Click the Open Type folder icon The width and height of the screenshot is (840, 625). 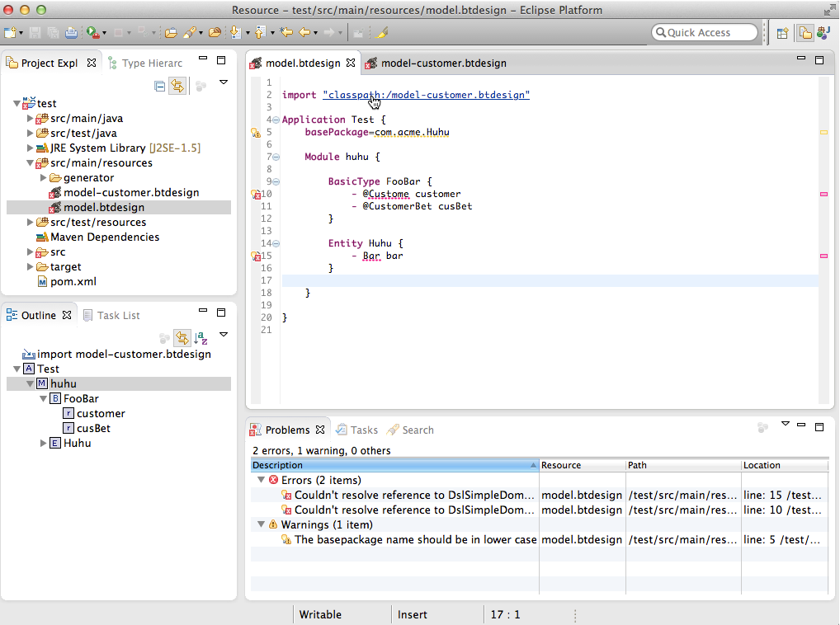tap(171, 33)
